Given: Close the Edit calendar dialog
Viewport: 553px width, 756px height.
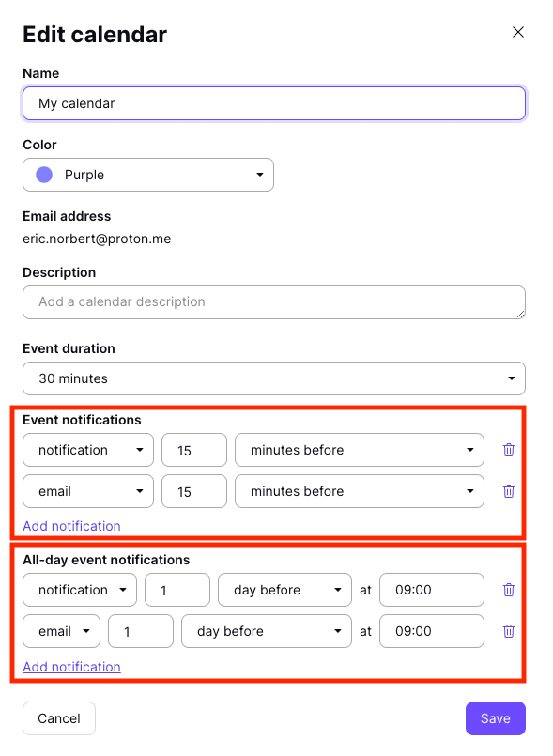Looking at the screenshot, I should [517, 31].
